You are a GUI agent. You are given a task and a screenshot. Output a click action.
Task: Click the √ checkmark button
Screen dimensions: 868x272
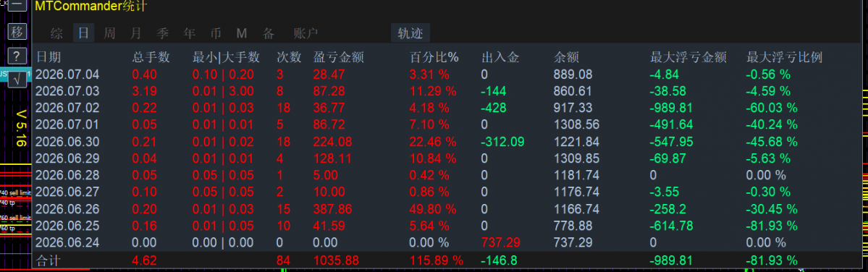click(x=17, y=80)
